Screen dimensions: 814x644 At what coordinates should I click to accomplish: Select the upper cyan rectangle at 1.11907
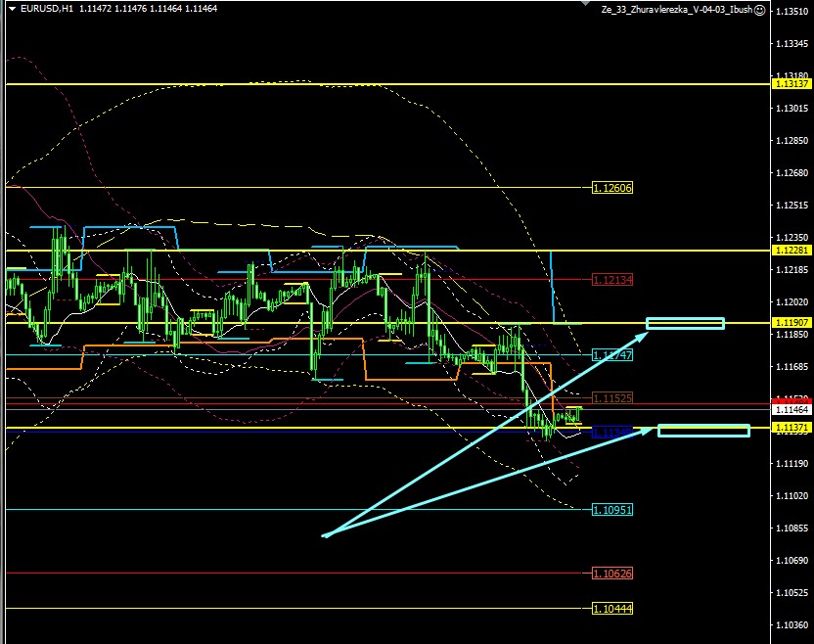[x=685, y=323]
